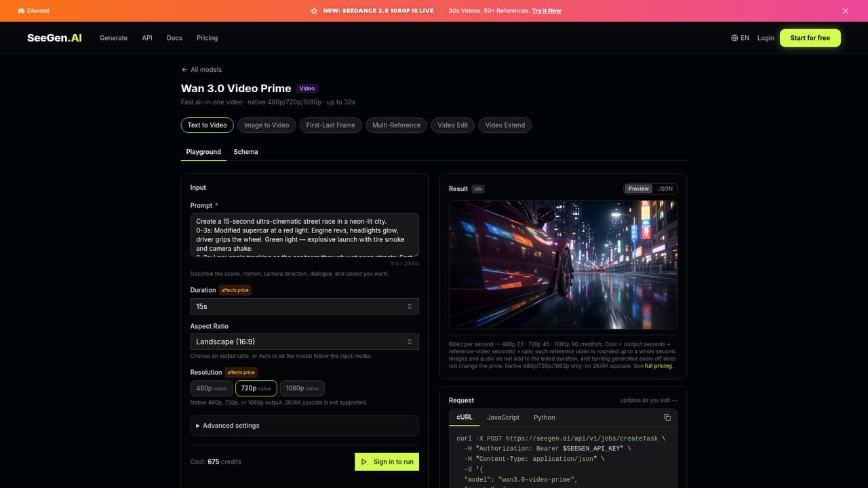The width and height of the screenshot is (868, 488).
Task: Click the SeeGen.AI logo
Action: pos(54,38)
